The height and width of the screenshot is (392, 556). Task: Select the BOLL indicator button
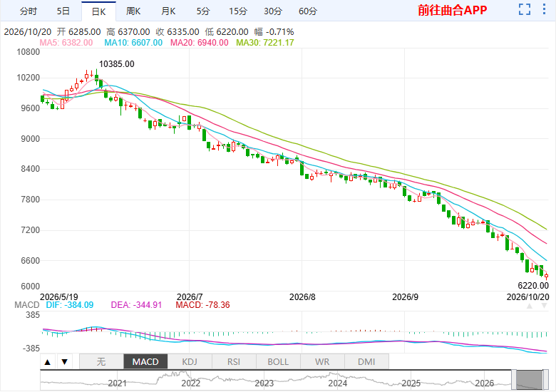pos(278,362)
